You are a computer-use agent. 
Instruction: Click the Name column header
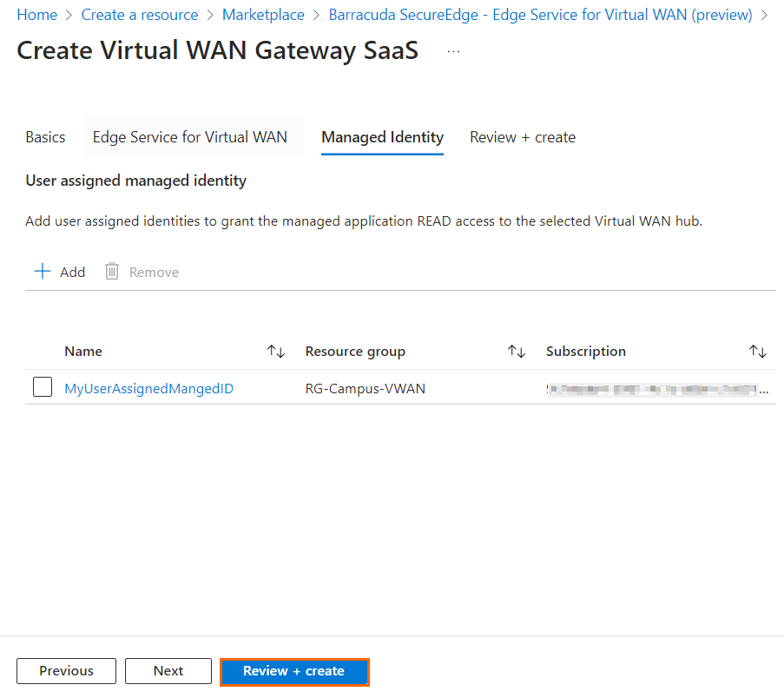coord(83,352)
